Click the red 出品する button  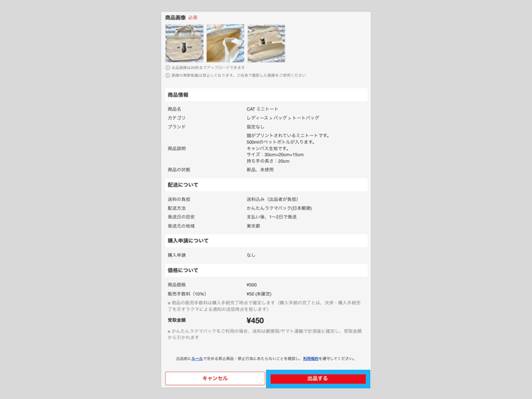(x=318, y=378)
